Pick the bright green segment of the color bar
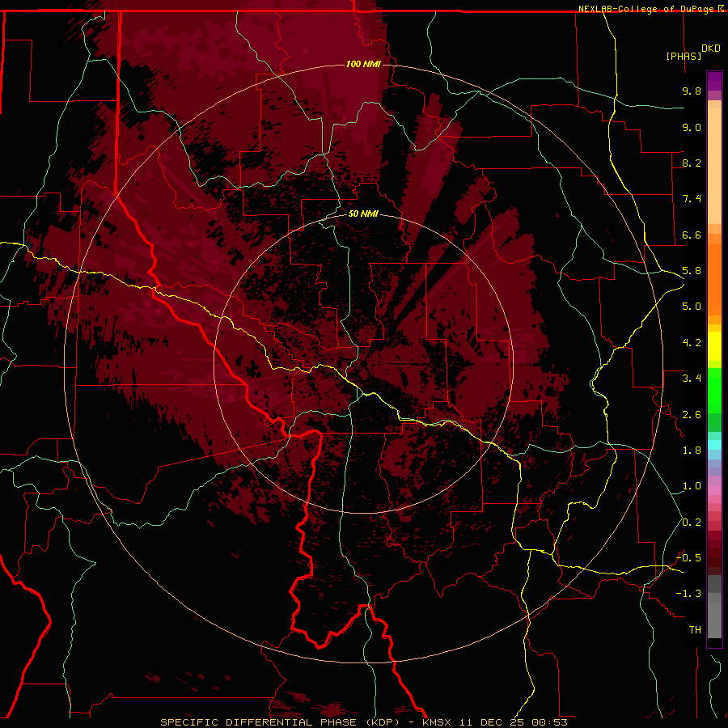This screenshot has width=728, height=728. tap(714, 390)
